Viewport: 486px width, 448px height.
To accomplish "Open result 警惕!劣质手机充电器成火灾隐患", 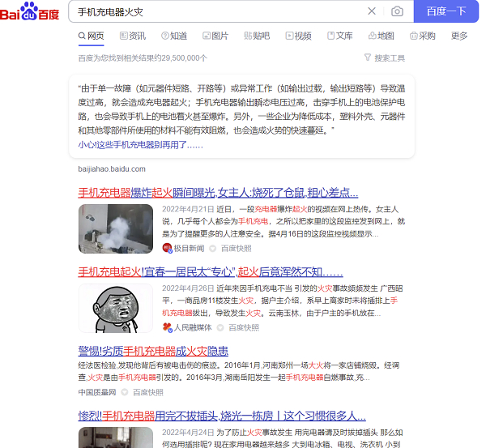I will (x=153, y=352).
